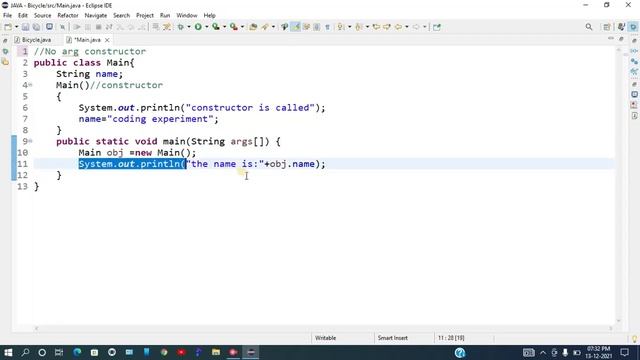Click the editor vertical scrollbar

[619, 185]
